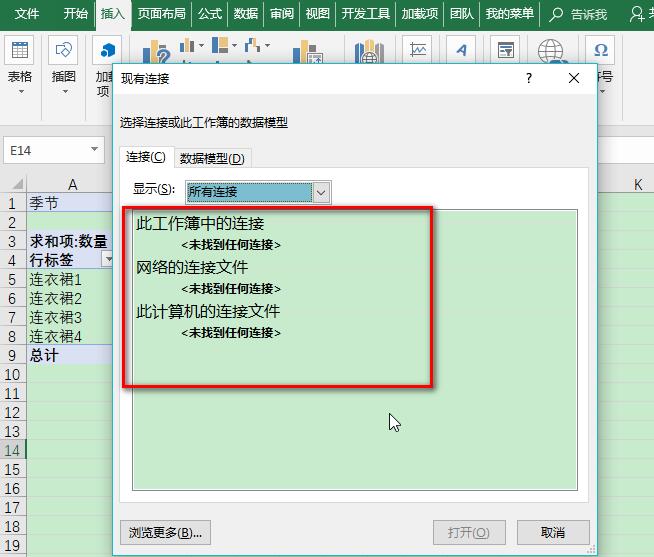654x557 pixels.
Task: Switch to the 数据 ribbon tab
Action: 246,14
